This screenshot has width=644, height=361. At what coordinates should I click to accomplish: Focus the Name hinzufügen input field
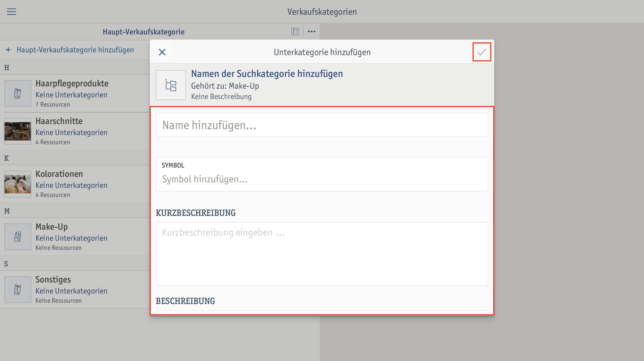pyautogui.click(x=322, y=125)
